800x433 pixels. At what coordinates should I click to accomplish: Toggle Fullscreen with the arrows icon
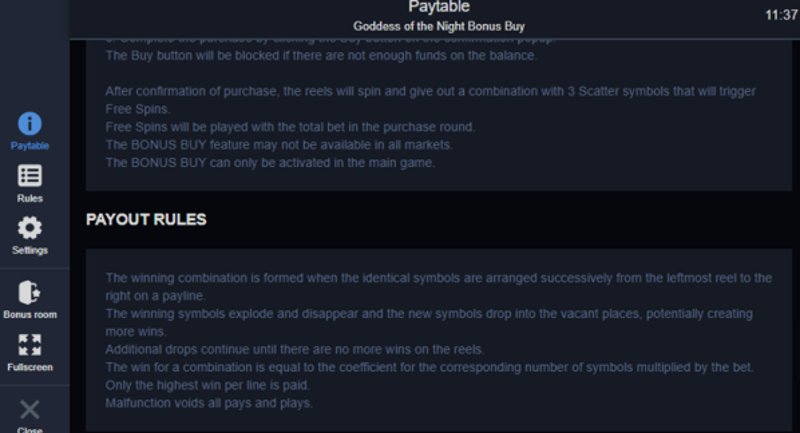[x=30, y=345]
